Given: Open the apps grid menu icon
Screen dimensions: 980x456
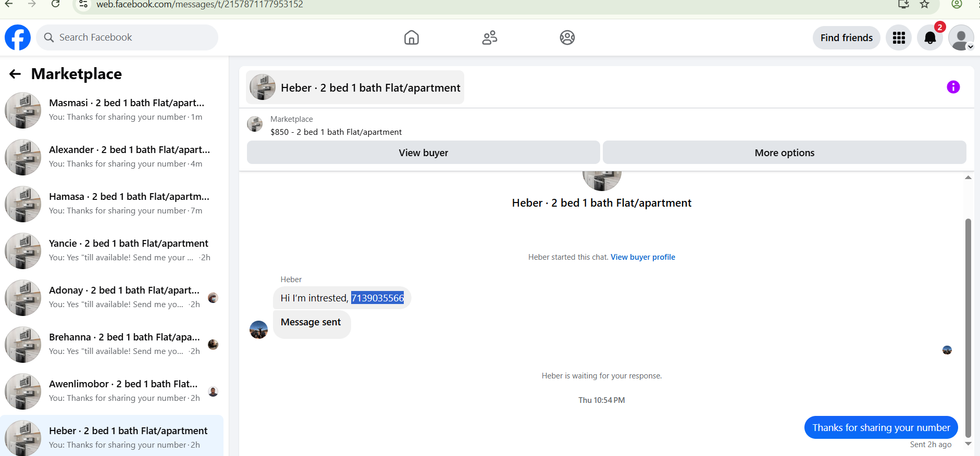Looking at the screenshot, I should click(899, 37).
